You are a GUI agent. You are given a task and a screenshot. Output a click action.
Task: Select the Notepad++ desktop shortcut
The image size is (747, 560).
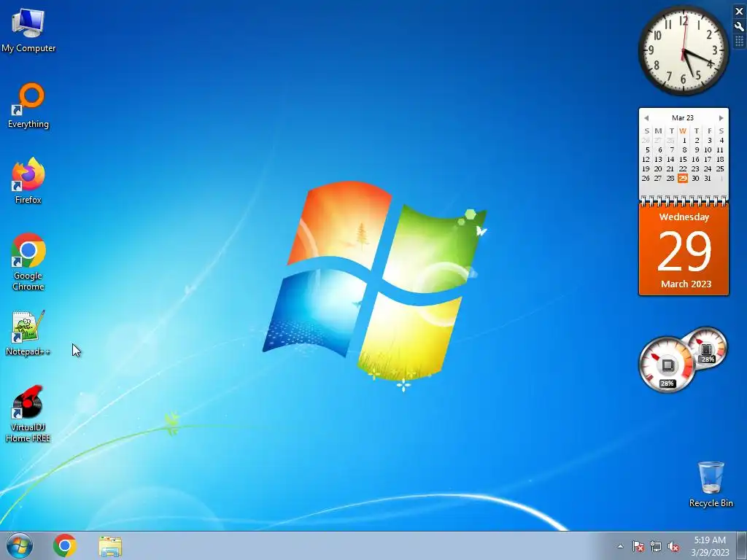coord(28,332)
